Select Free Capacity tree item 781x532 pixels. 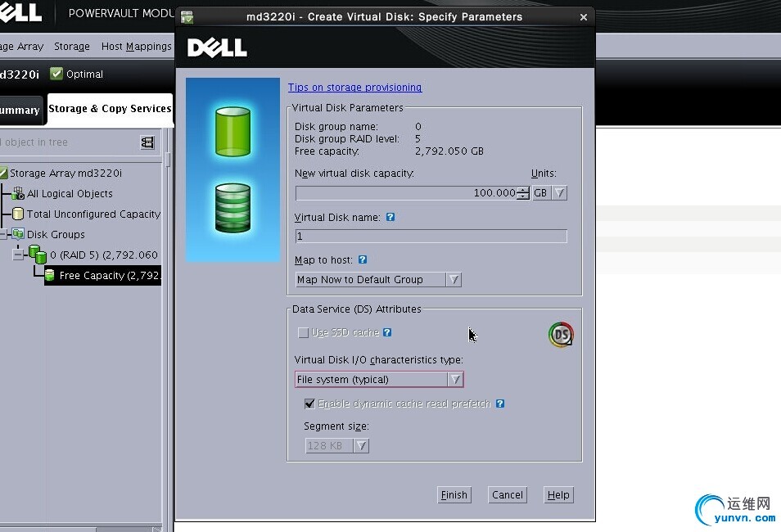109,276
